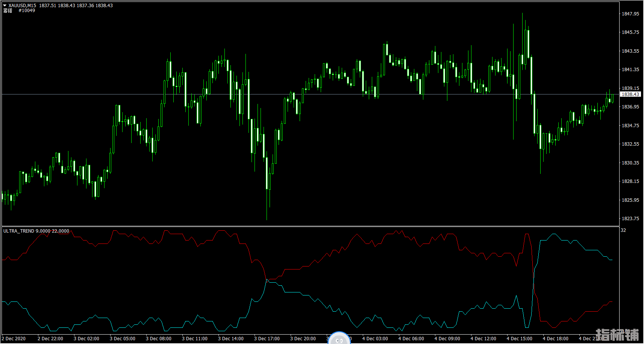Click the indicator scale value 32
The width and height of the screenshot is (644, 344).
tap(623, 230)
